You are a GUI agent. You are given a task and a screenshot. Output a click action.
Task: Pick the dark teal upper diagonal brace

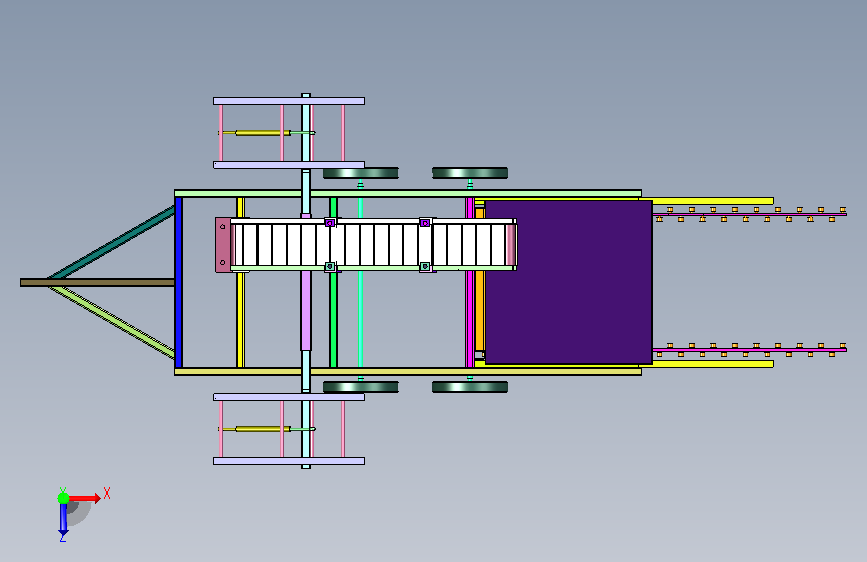(x=113, y=242)
